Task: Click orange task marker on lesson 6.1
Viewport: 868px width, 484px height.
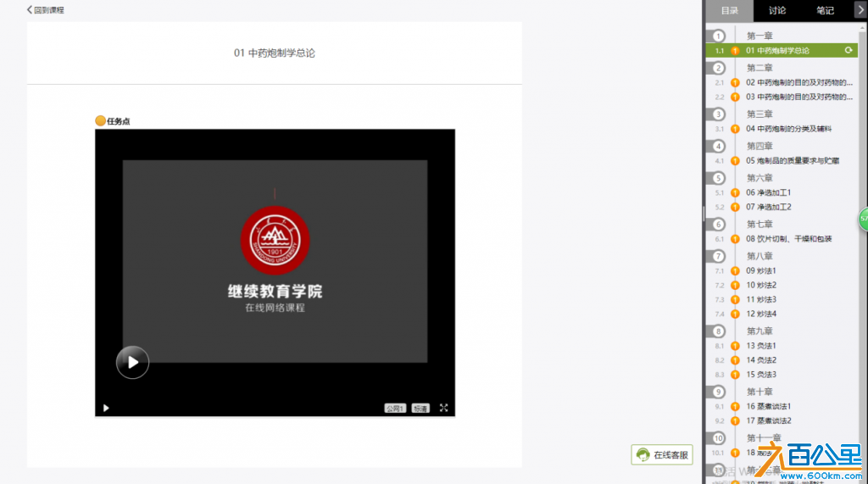Action: pos(735,239)
